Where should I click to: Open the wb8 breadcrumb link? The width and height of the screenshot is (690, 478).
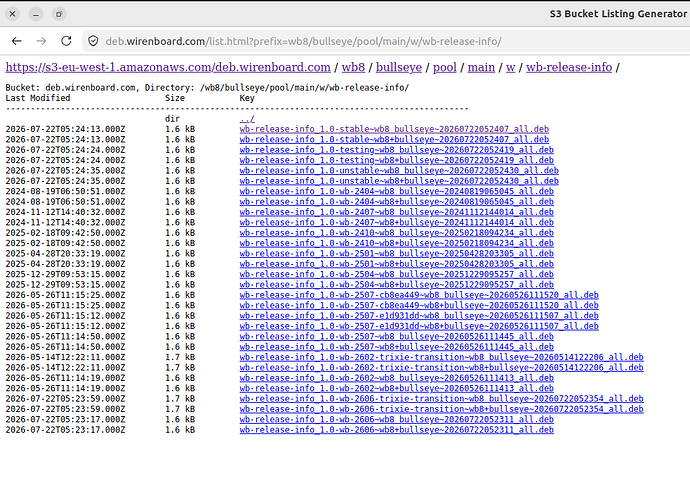[x=353, y=67]
